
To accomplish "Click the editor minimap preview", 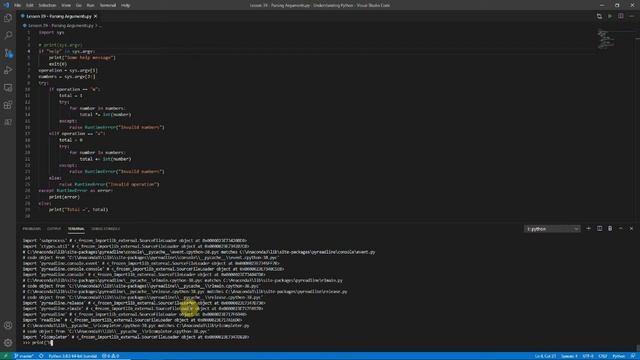I will pos(606,39).
